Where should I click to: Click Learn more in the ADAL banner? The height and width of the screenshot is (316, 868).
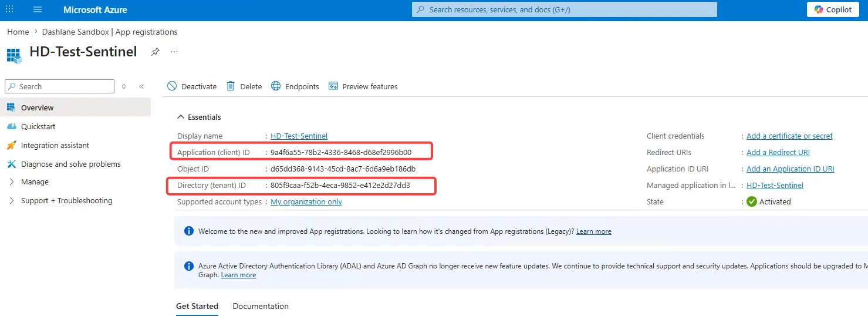pos(238,275)
